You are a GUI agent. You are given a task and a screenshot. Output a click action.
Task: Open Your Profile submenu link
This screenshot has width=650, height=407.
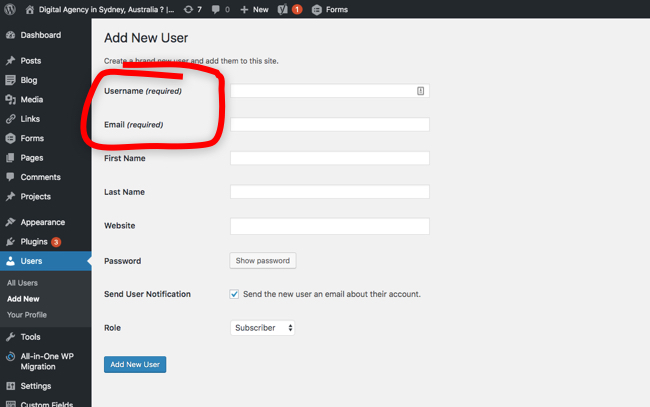tap(27, 315)
